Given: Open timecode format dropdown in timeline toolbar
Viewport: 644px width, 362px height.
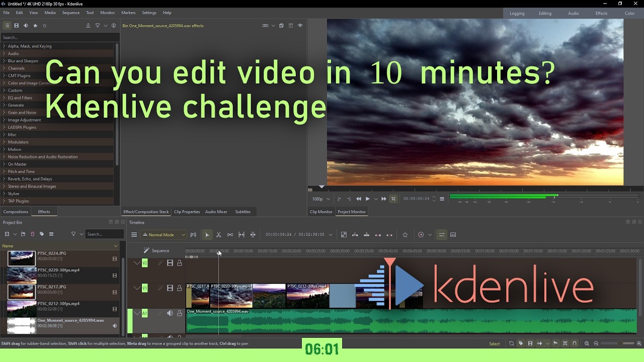Looking at the screenshot, I should tap(331, 235).
